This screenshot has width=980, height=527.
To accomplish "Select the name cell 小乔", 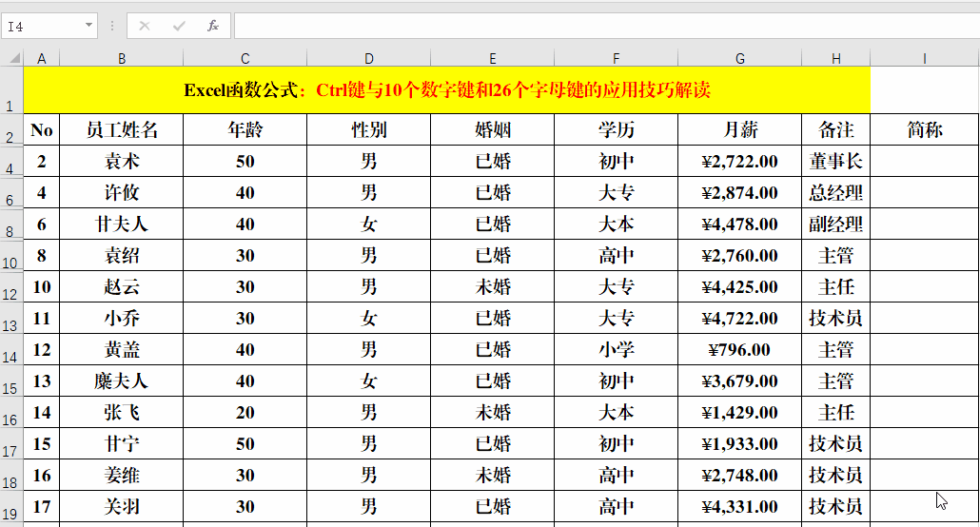I will pos(121,319).
